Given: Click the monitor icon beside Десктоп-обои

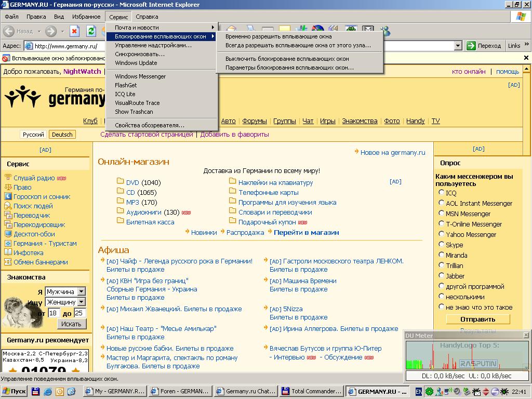Looking at the screenshot, I should coord(8,234).
